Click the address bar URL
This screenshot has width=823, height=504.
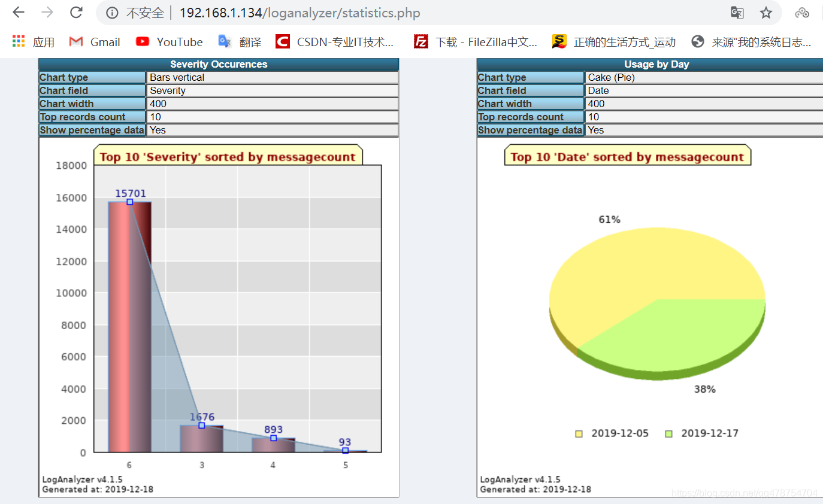[x=299, y=13]
